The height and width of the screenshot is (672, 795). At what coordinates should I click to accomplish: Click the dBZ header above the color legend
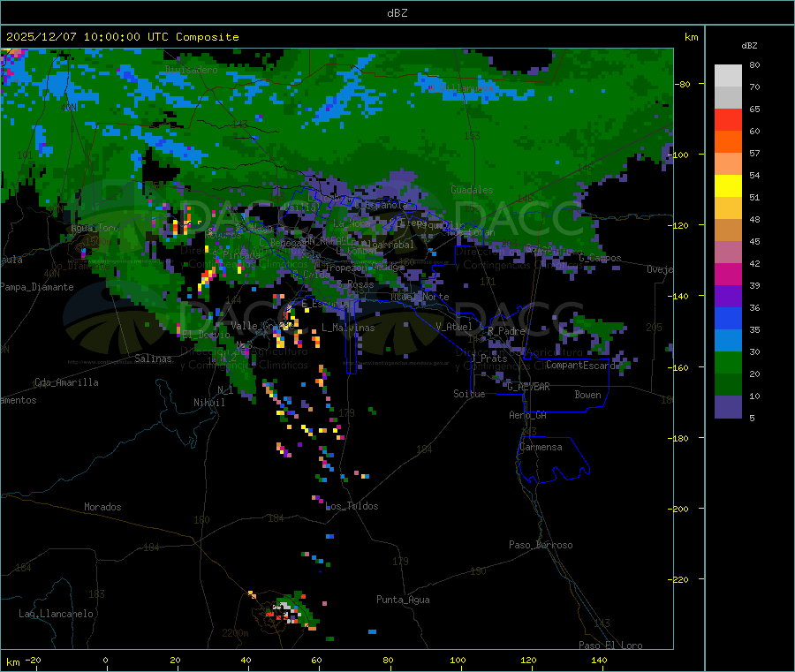749,46
